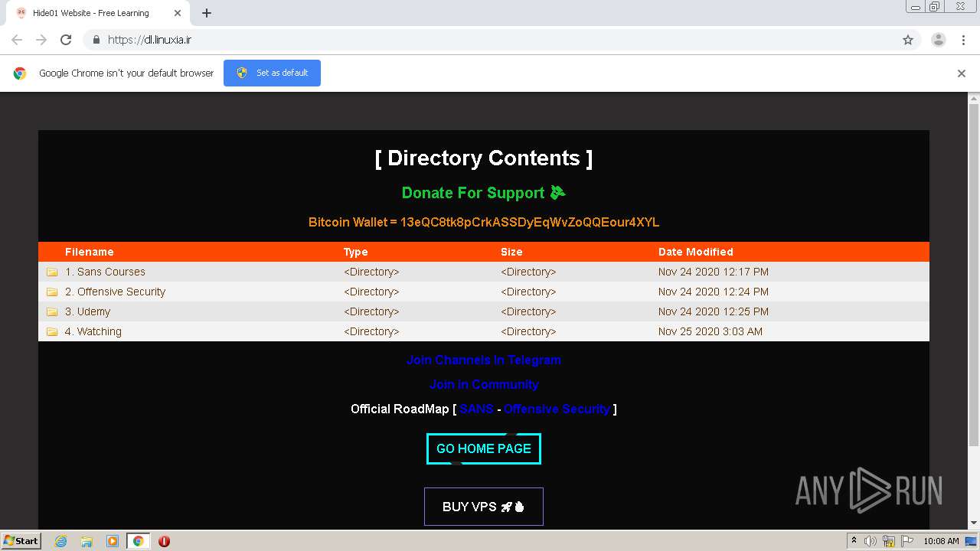This screenshot has width=980, height=551.
Task: Open the red Opera taskbar icon
Action: [164, 541]
